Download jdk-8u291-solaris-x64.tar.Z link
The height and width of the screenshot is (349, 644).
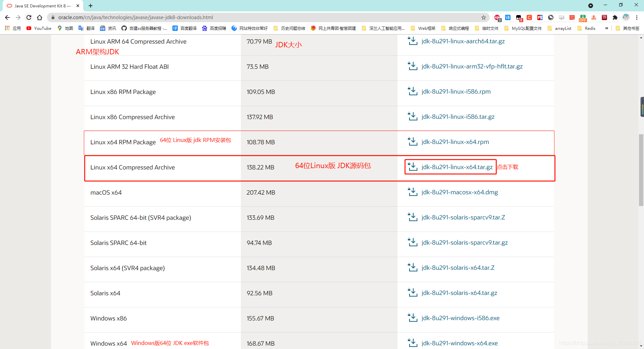click(x=458, y=268)
